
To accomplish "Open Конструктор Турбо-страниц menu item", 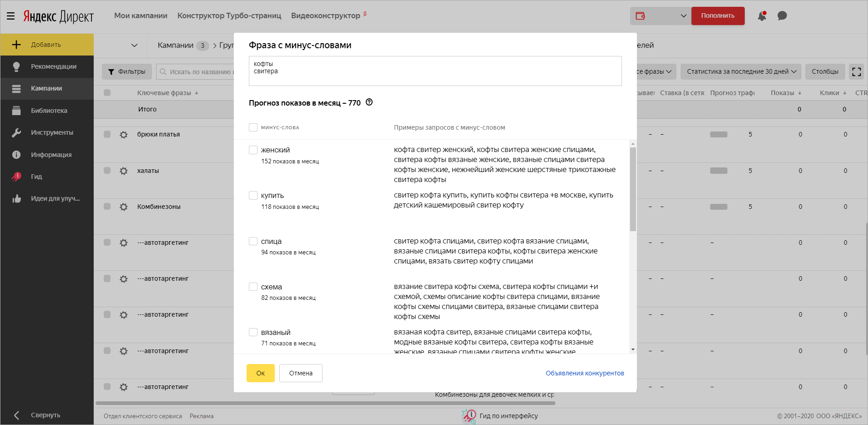I will [x=229, y=15].
